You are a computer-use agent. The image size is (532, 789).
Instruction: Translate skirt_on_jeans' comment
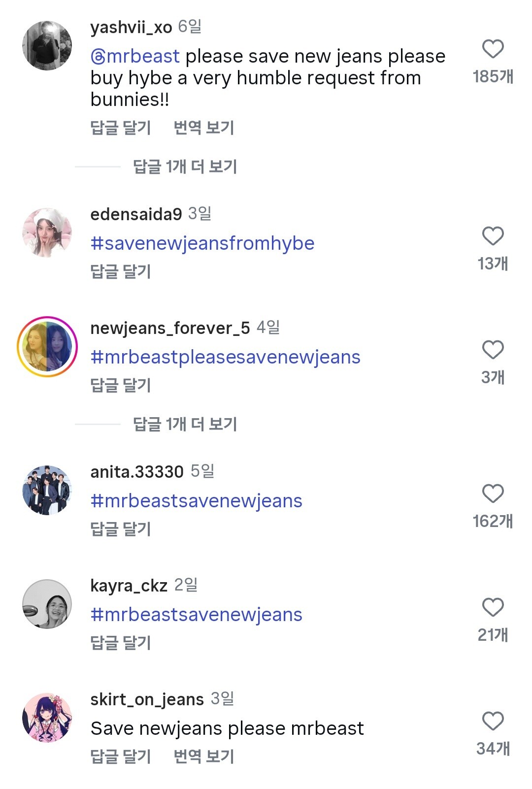click(x=203, y=756)
